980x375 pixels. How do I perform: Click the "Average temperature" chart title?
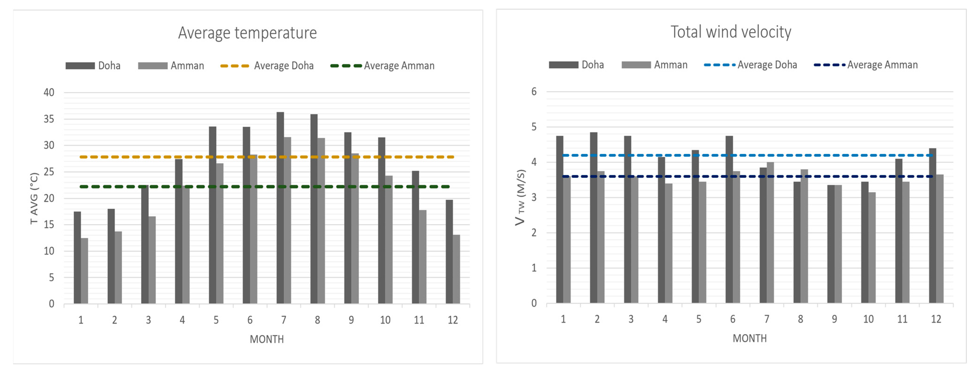[247, 33]
